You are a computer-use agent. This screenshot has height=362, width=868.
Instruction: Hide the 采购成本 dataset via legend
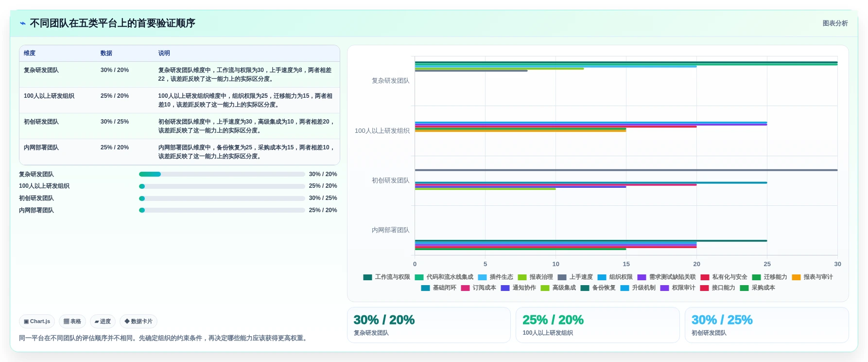(758, 288)
